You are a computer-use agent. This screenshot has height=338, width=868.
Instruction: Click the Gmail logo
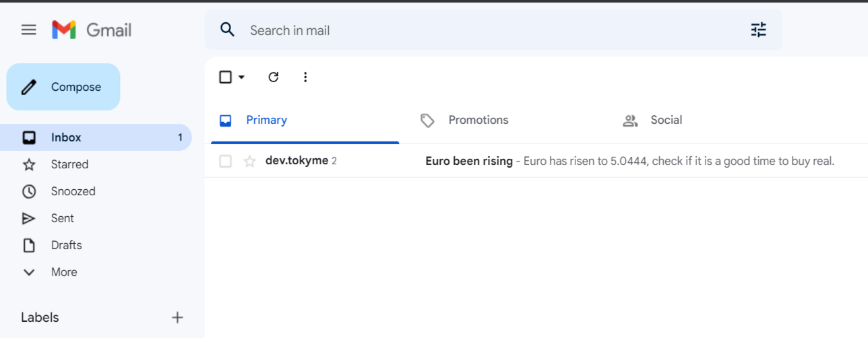(92, 30)
